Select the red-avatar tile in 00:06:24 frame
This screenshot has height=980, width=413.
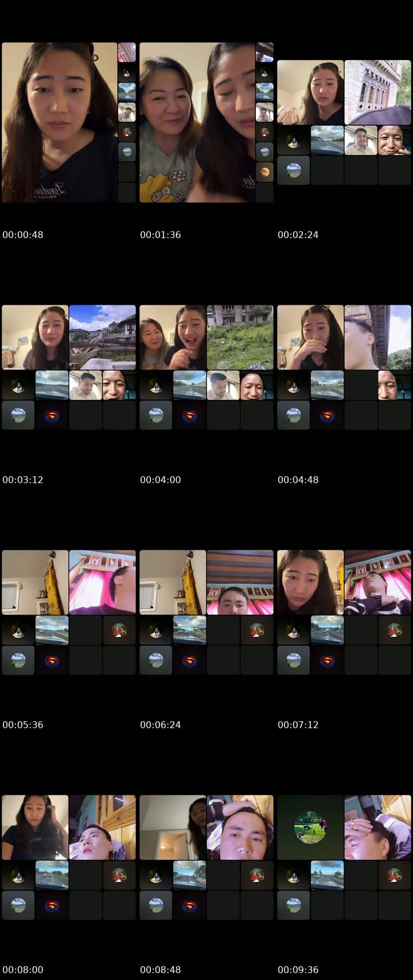(257, 630)
